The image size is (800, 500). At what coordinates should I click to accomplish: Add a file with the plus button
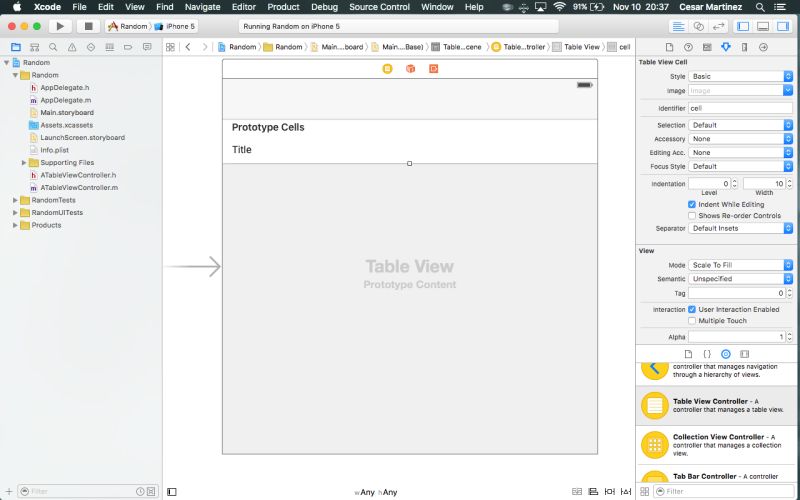coord(9,492)
